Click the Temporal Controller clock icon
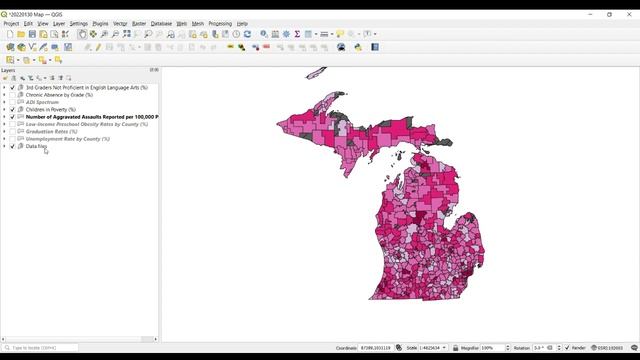This screenshot has width=640, height=360. tap(236, 34)
